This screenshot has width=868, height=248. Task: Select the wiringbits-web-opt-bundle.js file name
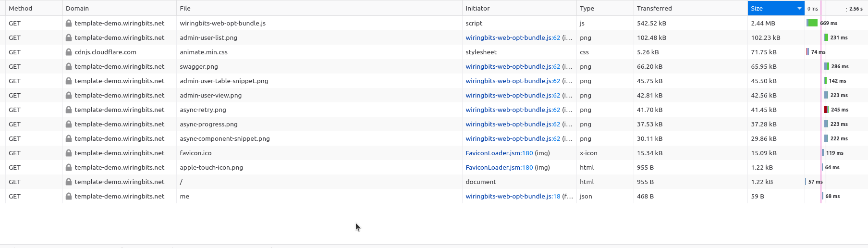pos(223,23)
